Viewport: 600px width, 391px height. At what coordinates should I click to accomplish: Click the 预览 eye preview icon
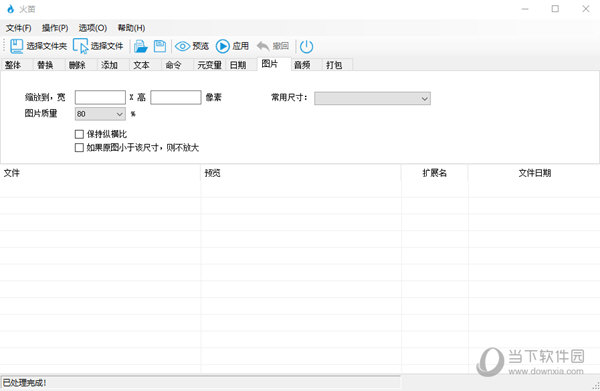pos(183,46)
